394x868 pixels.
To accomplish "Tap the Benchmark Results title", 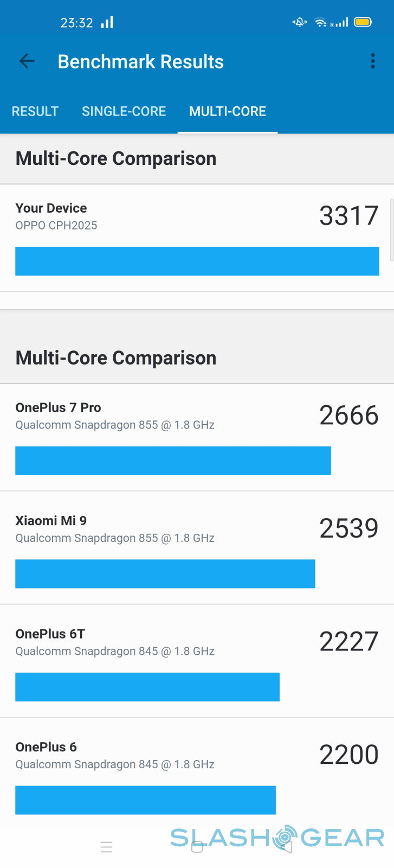I will [x=141, y=62].
